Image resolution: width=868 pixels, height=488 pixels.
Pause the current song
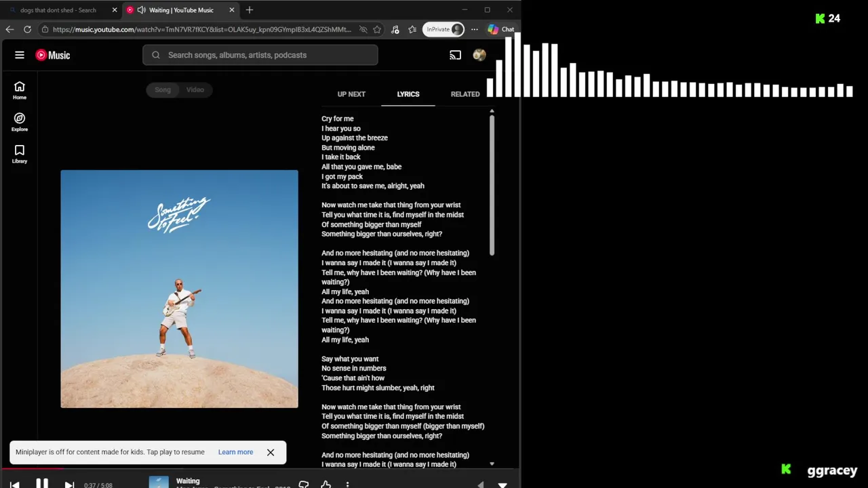(x=41, y=483)
